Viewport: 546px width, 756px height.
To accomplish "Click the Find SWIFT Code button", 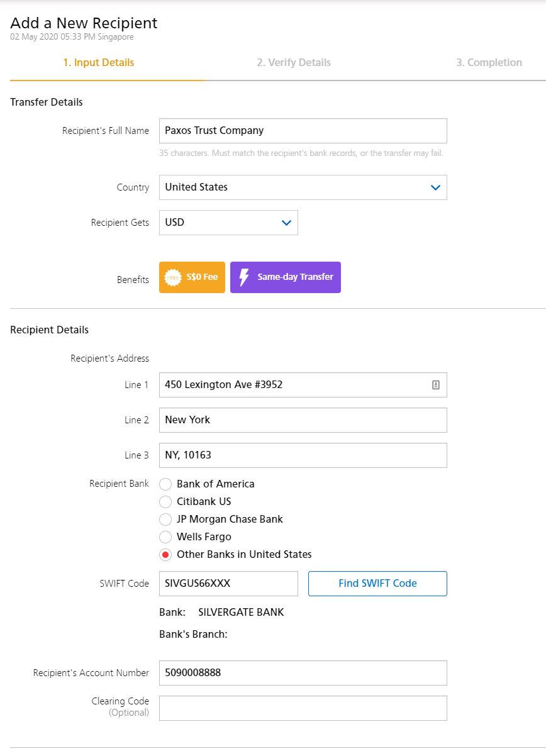I will click(x=377, y=584).
